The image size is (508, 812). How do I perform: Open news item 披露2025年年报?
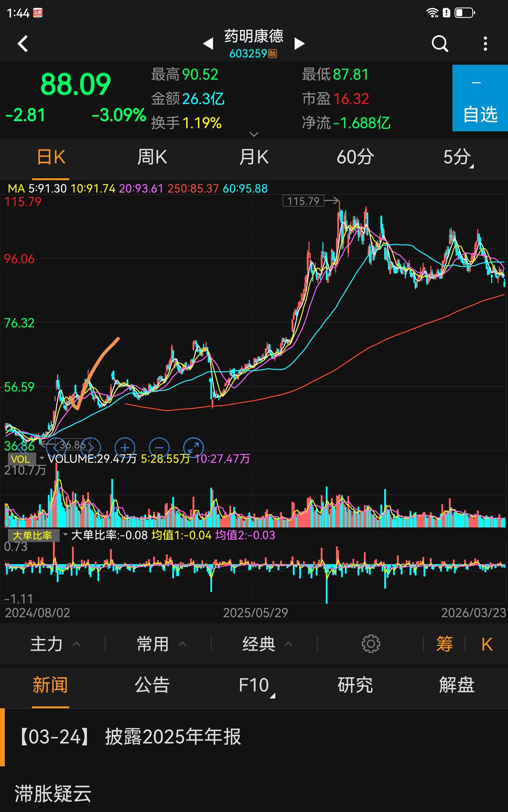coord(254,737)
